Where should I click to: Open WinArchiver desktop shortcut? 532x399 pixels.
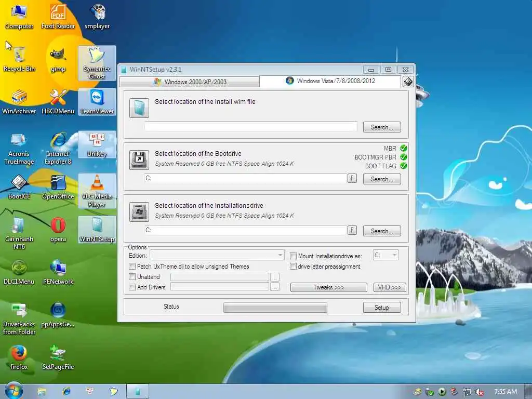[x=19, y=102]
